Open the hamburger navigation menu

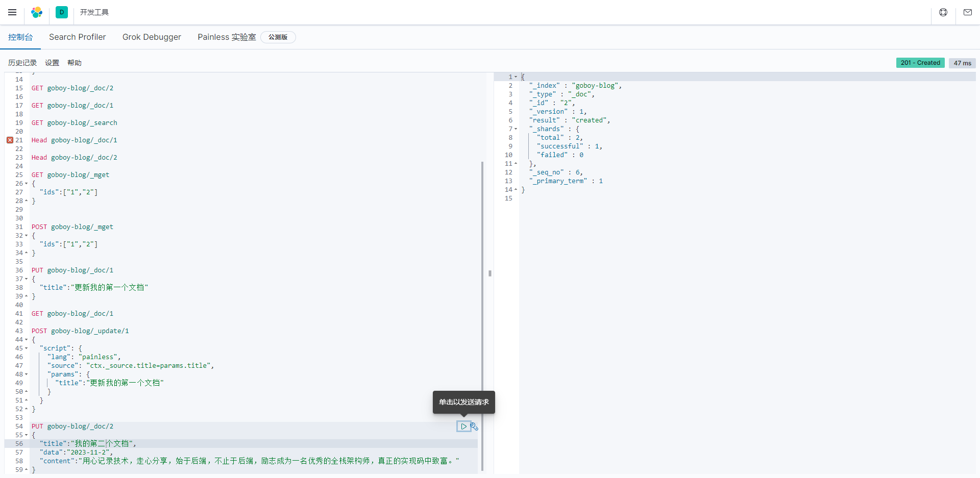[x=12, y=12]
